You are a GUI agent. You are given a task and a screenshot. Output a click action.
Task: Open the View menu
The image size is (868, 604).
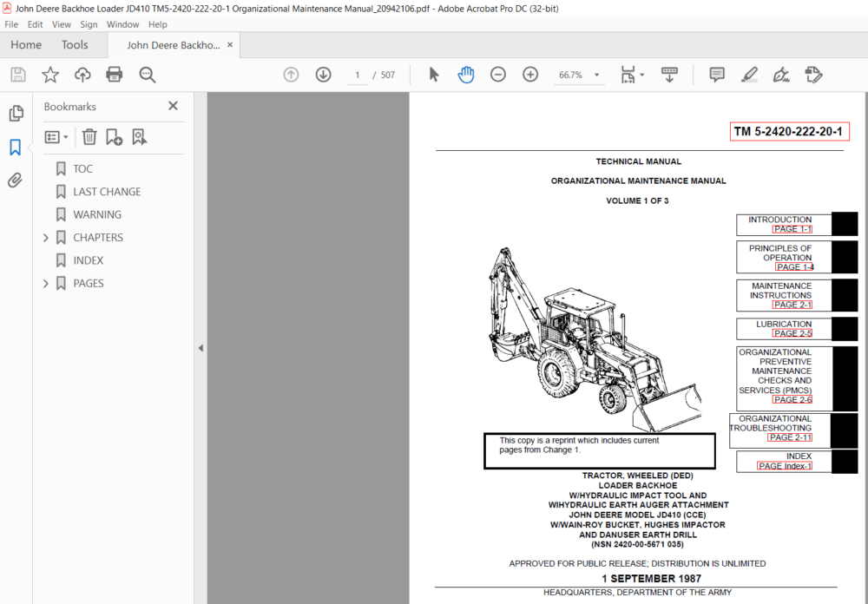[62, 24]
